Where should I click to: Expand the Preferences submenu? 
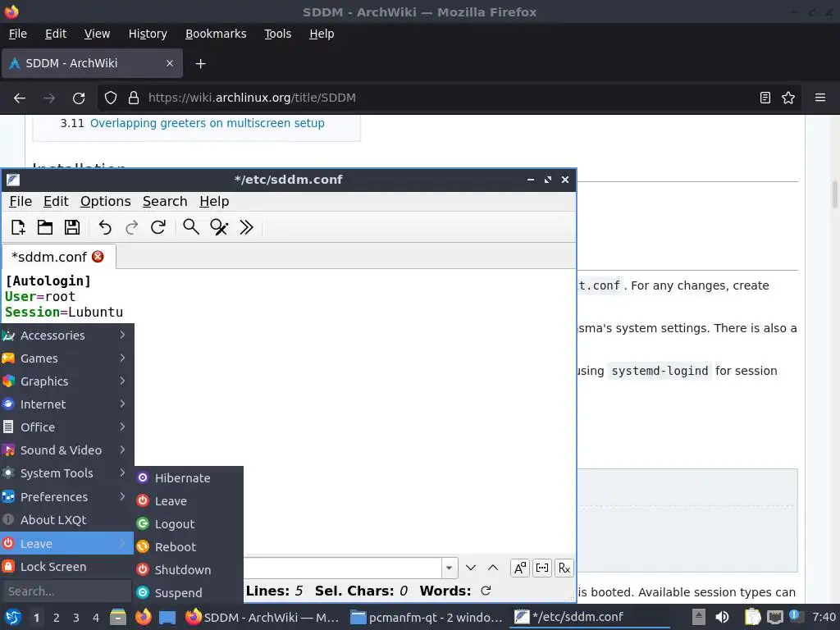click(x=67, y=496)
